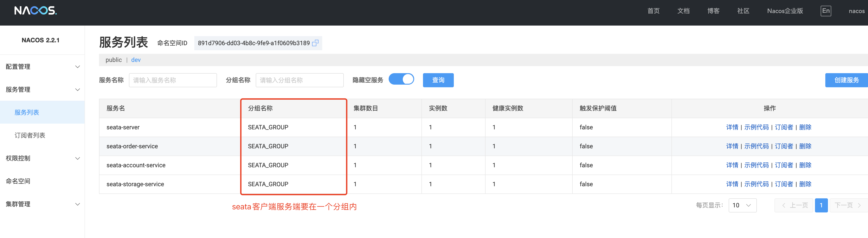
Task: Open the page size dropdown showing 10
Action: 742,205
